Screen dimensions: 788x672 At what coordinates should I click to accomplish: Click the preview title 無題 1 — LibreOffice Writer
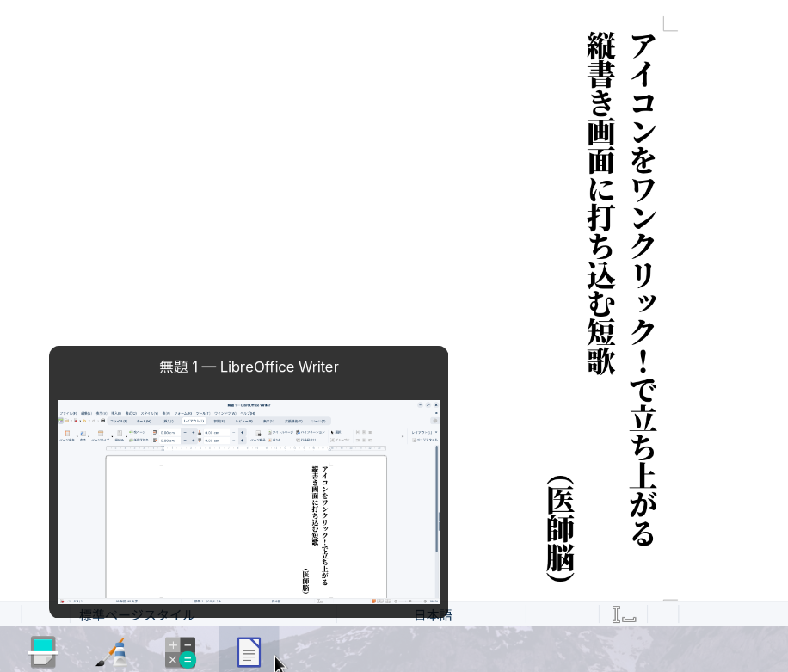(249, 367)
